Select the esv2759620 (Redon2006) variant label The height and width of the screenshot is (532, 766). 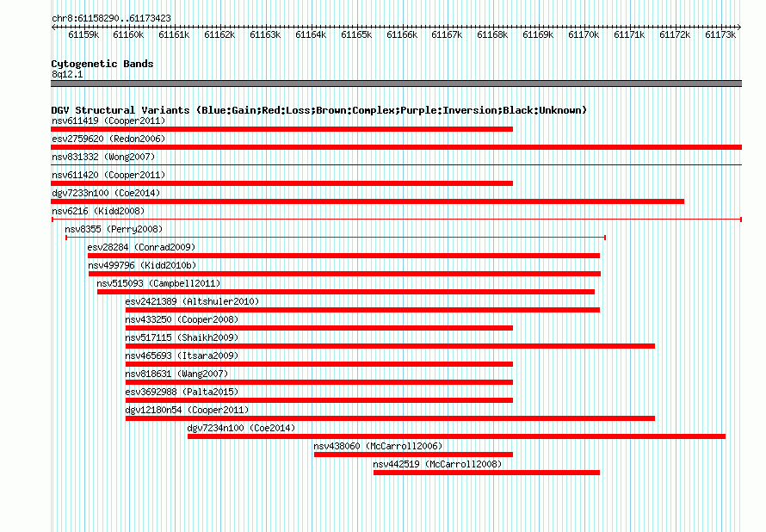108,139
